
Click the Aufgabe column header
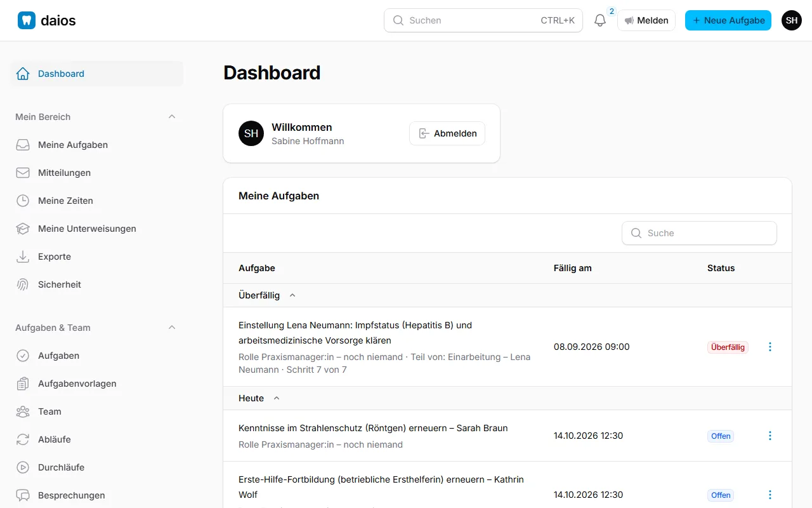coord(257,268)
